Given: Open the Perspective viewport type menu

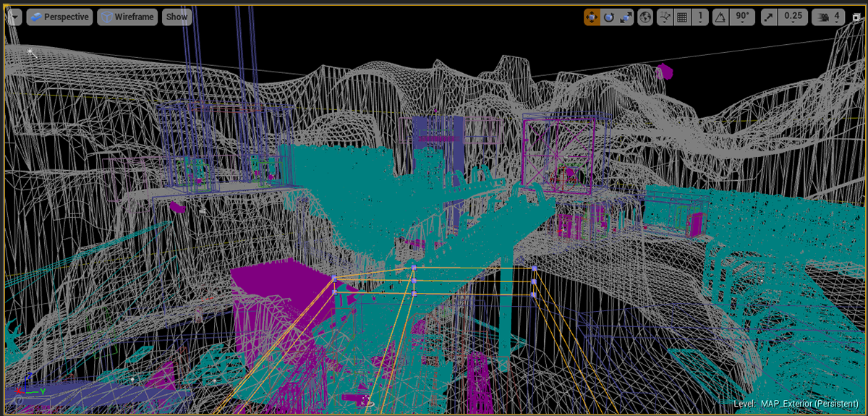Looking at the screenshot, I should [59, 17].
